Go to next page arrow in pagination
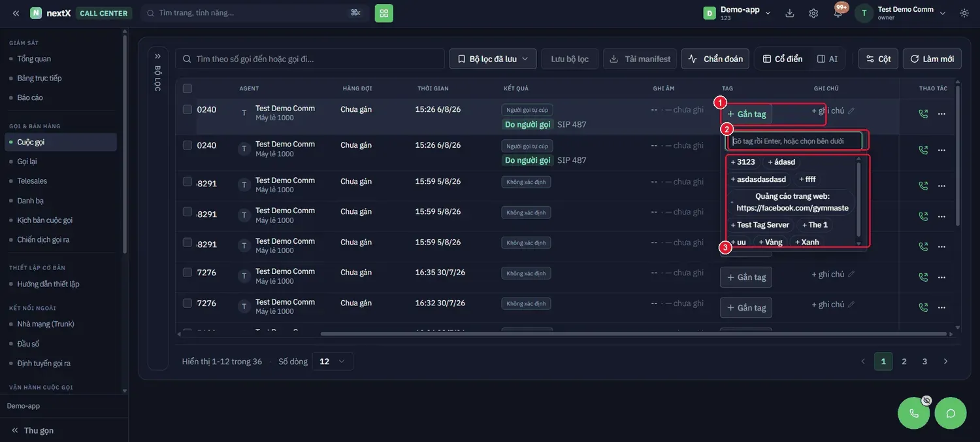This screenshot has width=980, height=442. [x=945, y=362]
